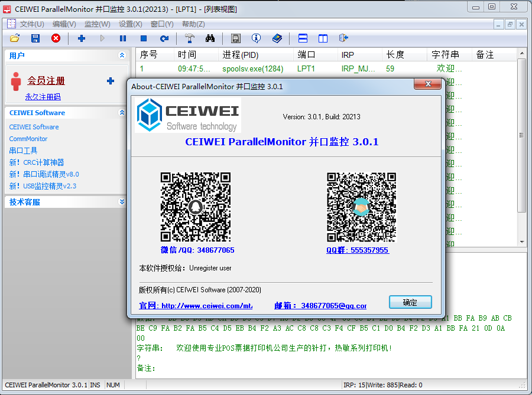Click the list view icon left of 文件 menu
The height and width of the screenshot is (395, 532).
[11, 24]
